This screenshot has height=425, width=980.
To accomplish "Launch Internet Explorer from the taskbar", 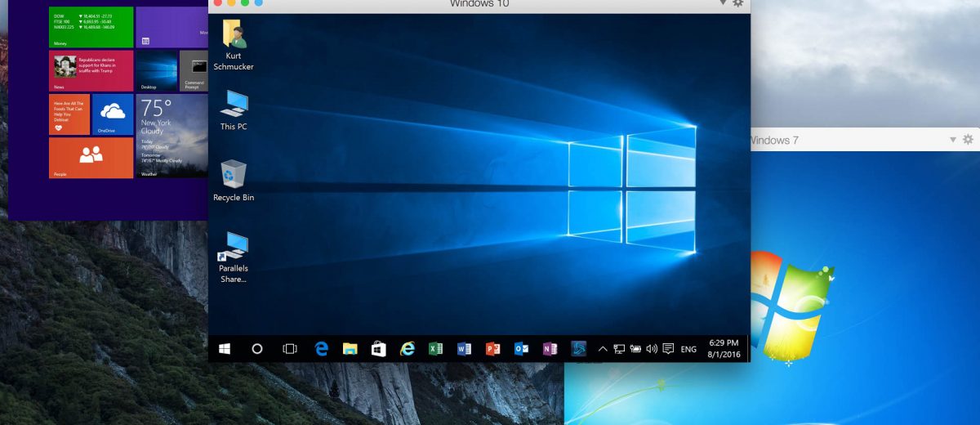I will pos(407,349).
